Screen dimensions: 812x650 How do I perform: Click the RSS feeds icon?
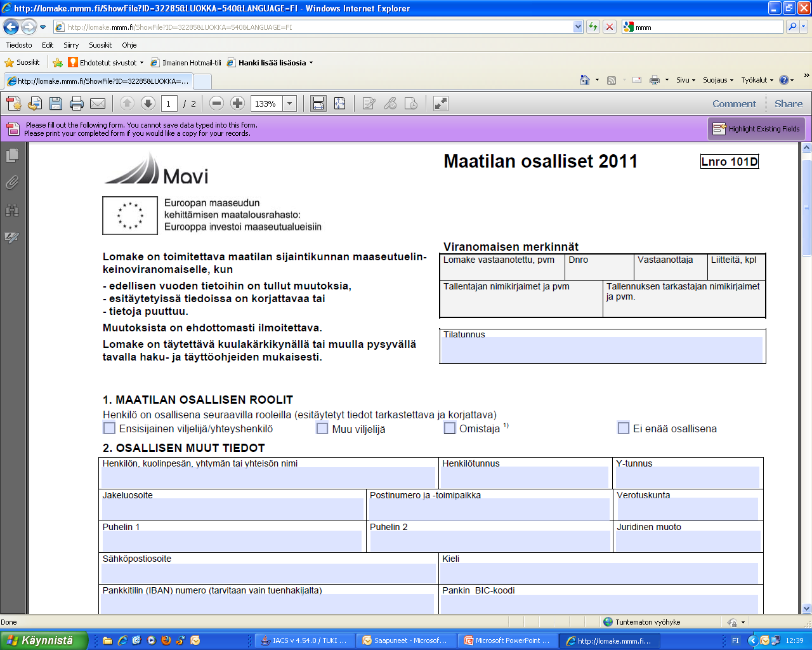click(x=612, y=80)
